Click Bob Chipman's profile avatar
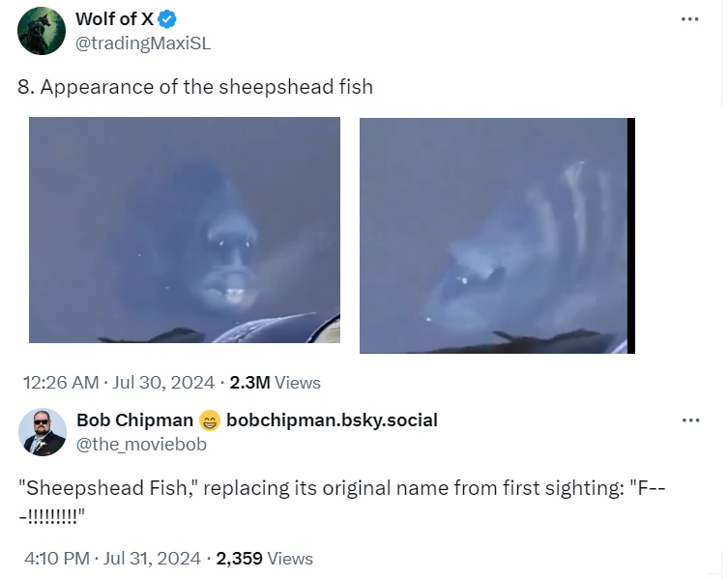Viewport: 728px width, 579px height. point(42,431)
